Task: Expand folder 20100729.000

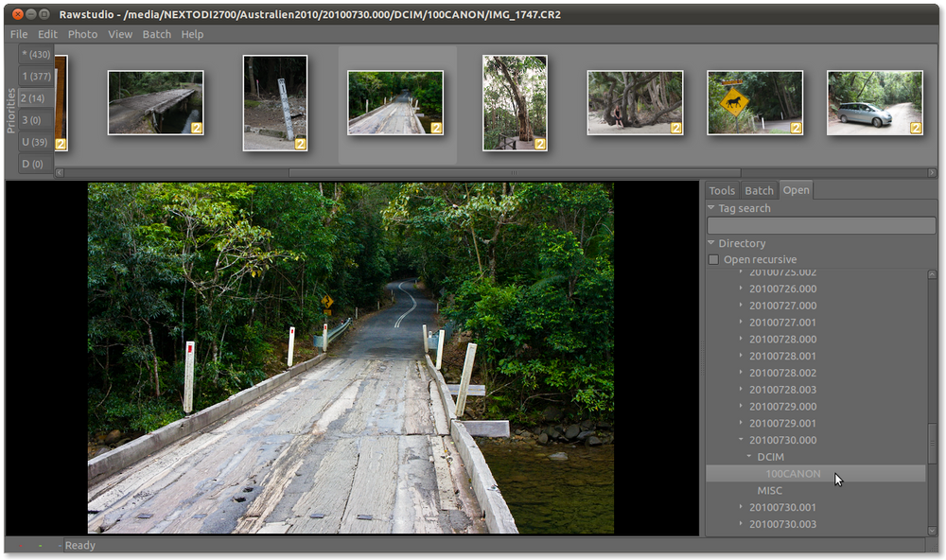Action: pos(741,407)
